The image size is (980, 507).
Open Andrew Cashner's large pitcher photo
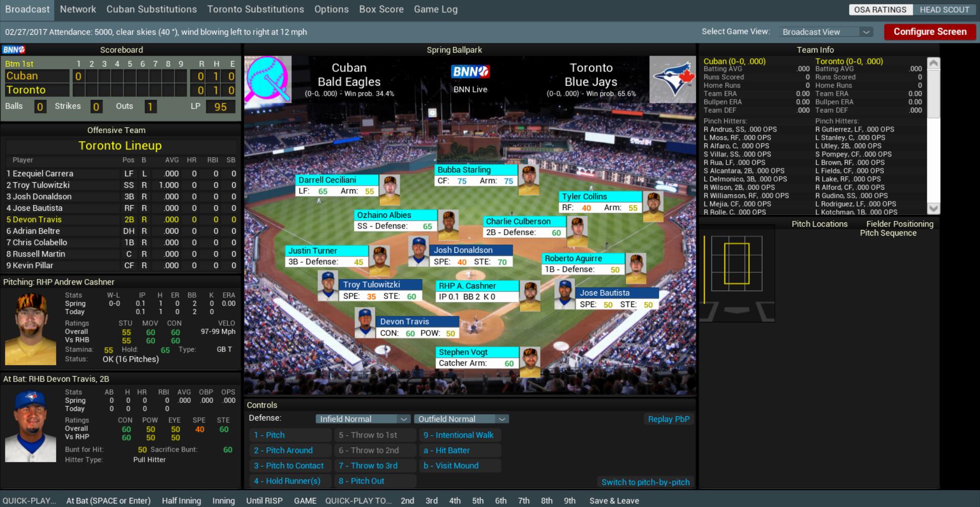[31, 329]
